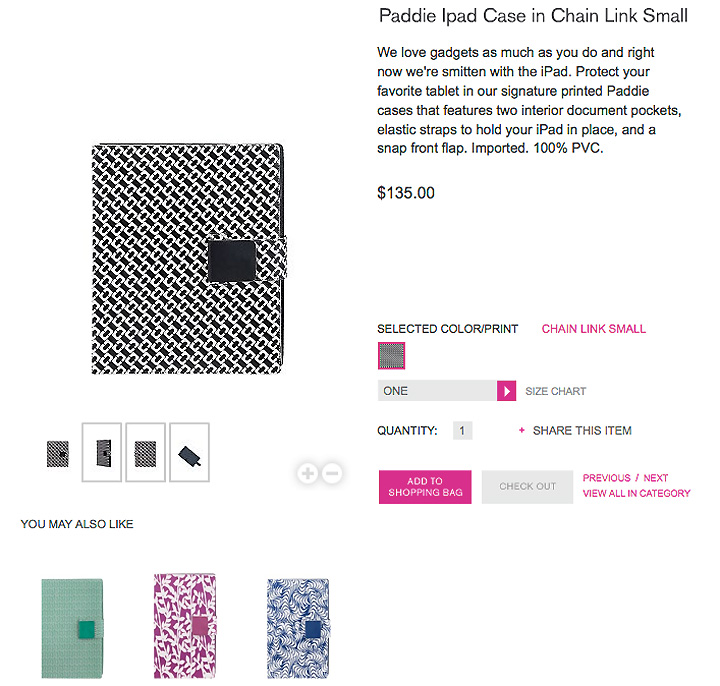This screenshot has width=720, height=686.
Task: Open the purple patterned case suggestion
Action: tap(186, 626)
